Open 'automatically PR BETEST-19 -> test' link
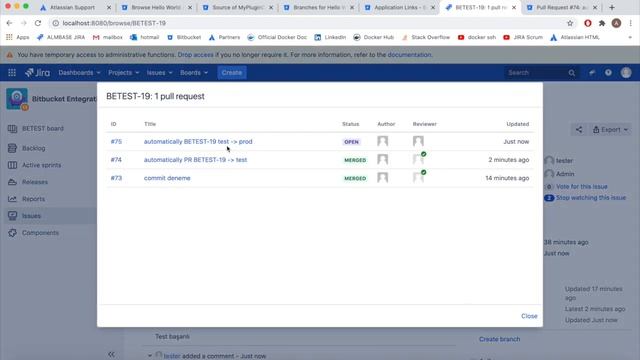The width and height of the screenshot is (640, 360). point(195,160)
